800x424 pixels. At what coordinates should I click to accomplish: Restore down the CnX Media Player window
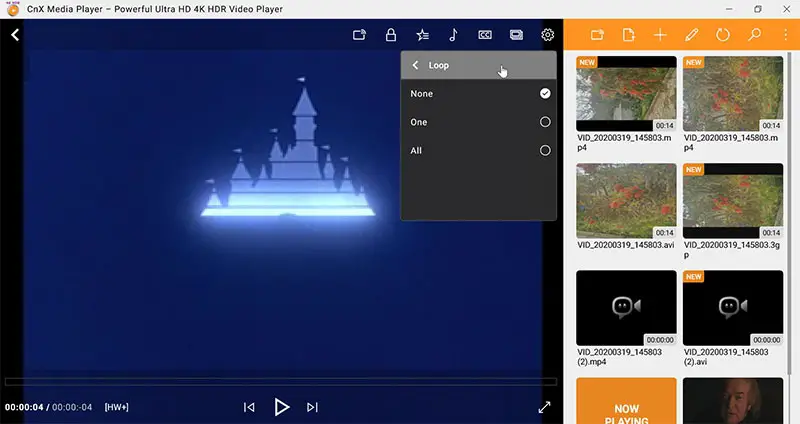(758, 9)
